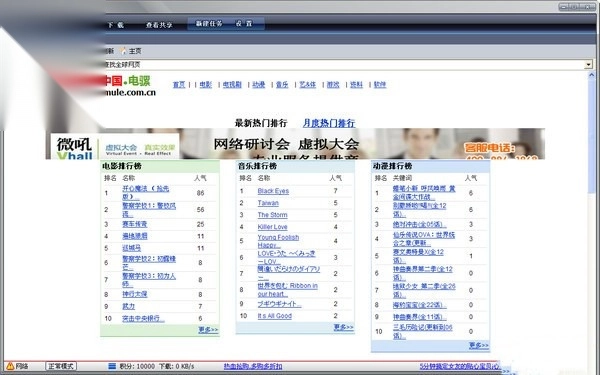600x375 pixels.
Task: Switch to 月度热门排行 ranking
Action: (x=329, y=123)
